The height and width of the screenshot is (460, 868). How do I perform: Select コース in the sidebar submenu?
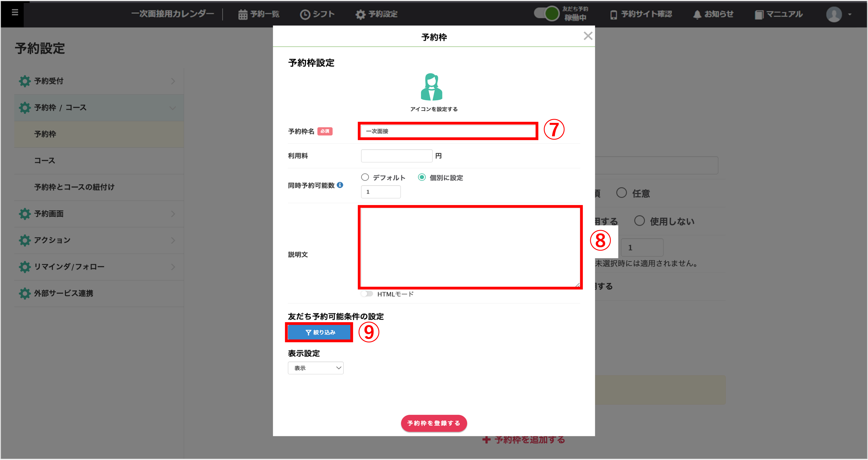click(x=44, y=161)
